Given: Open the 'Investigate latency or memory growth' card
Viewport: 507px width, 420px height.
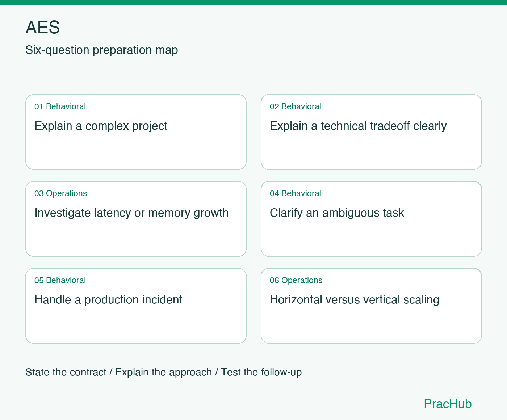Looking at the screenshot, I should pos(136,219).
